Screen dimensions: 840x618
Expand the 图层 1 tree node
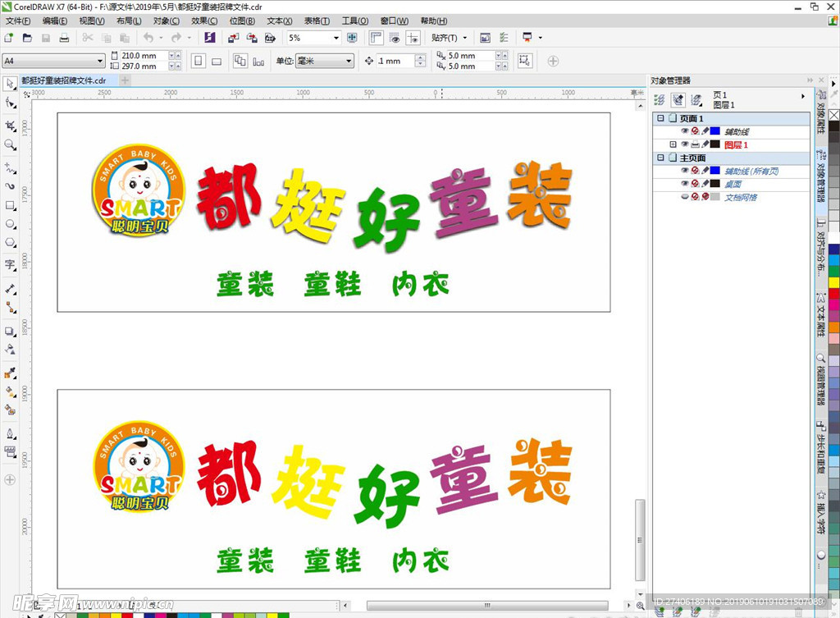(x=673, y=144)
